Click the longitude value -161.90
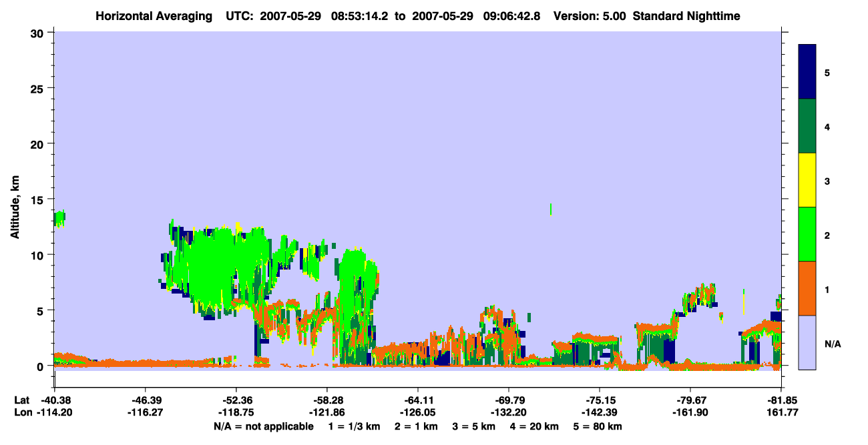Screen dimensions: 868x445 (690, 412)
